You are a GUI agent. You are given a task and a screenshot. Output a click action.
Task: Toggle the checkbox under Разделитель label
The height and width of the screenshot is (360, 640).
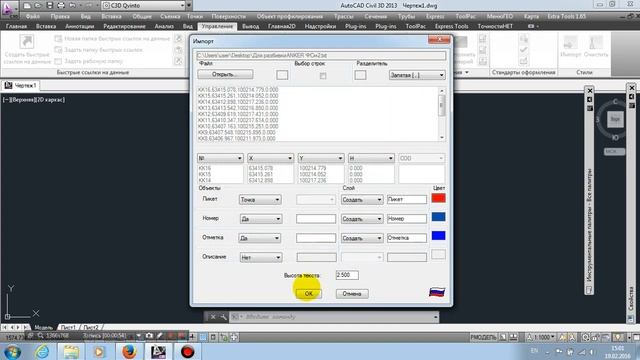(x=360, y=75)
